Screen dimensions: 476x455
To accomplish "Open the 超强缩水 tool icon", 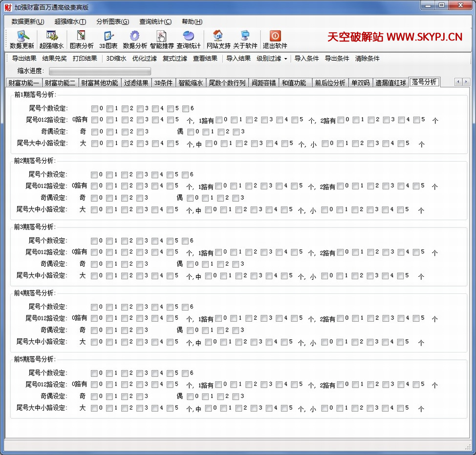I will [x=52, y=37].
